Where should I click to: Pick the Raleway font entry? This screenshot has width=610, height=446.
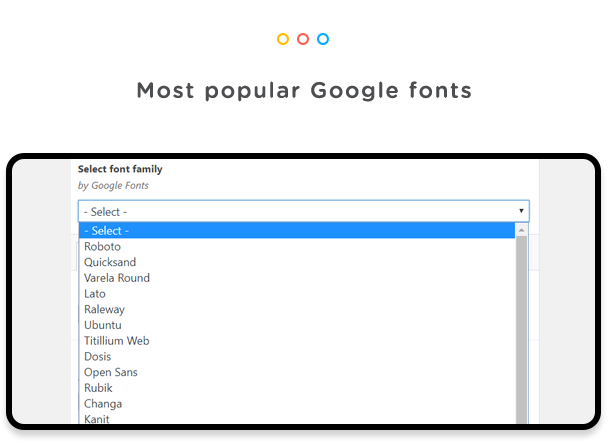point(297,309)
